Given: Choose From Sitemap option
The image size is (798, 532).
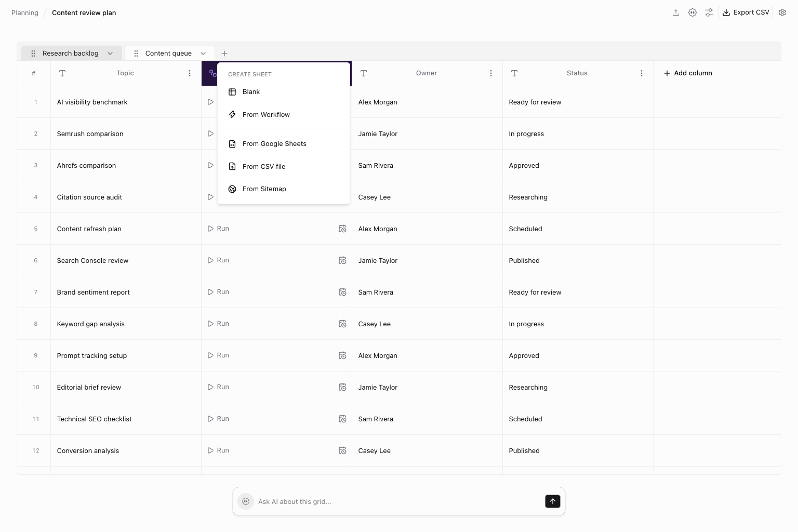Looking at the screenshot, I should [283, 189].
